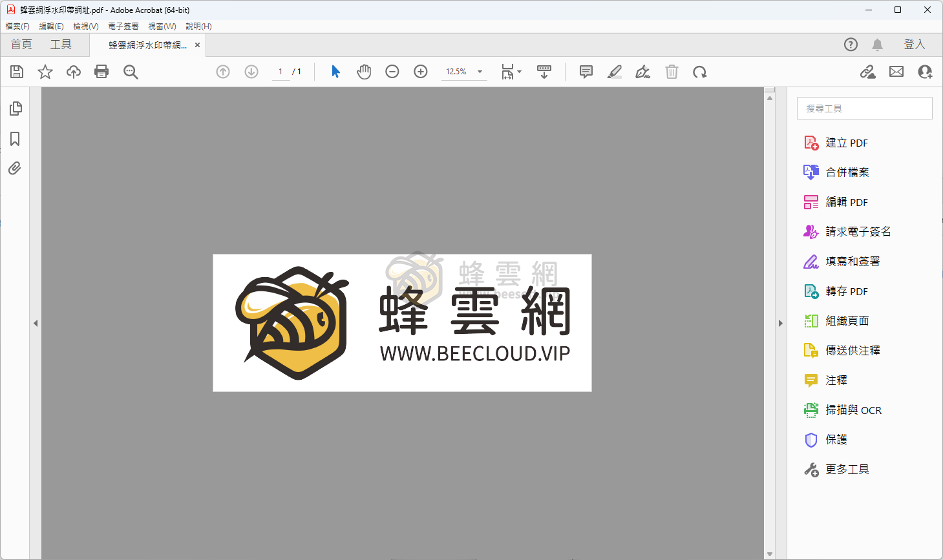The height and width of the screenshot is (560, 943).
Task: Open the 組織頁面 tool
Action: [x=836, y=321]
